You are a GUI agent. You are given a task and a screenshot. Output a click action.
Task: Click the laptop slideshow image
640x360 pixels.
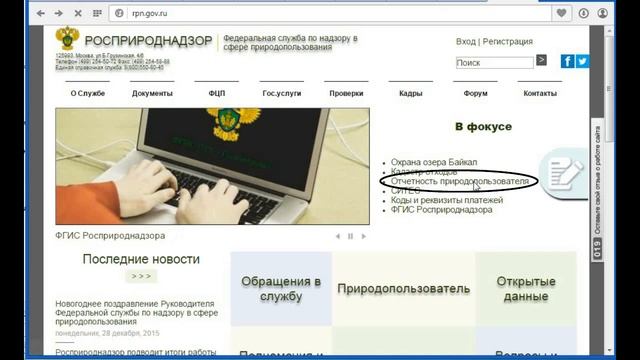click(213, 166)
